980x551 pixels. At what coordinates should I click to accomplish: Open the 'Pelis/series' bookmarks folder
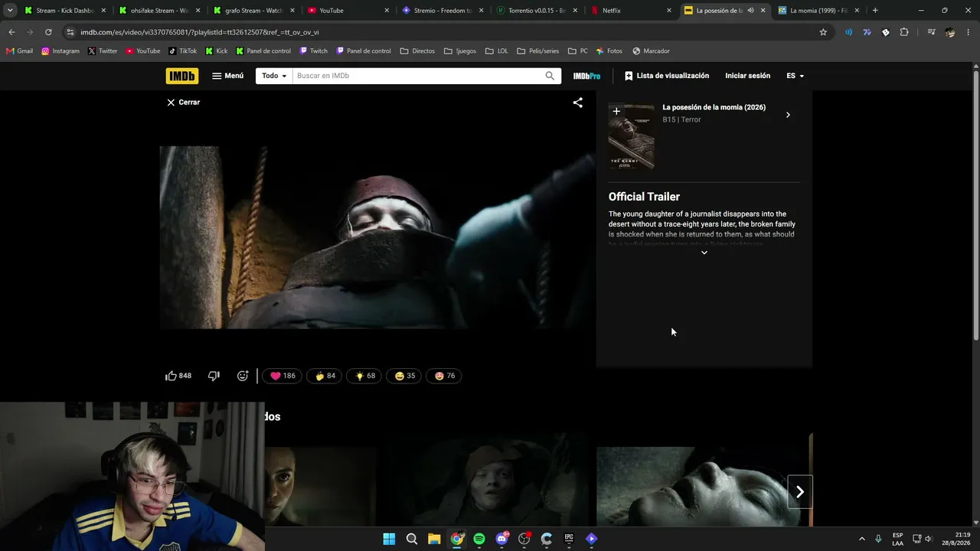tap(538, 51)
